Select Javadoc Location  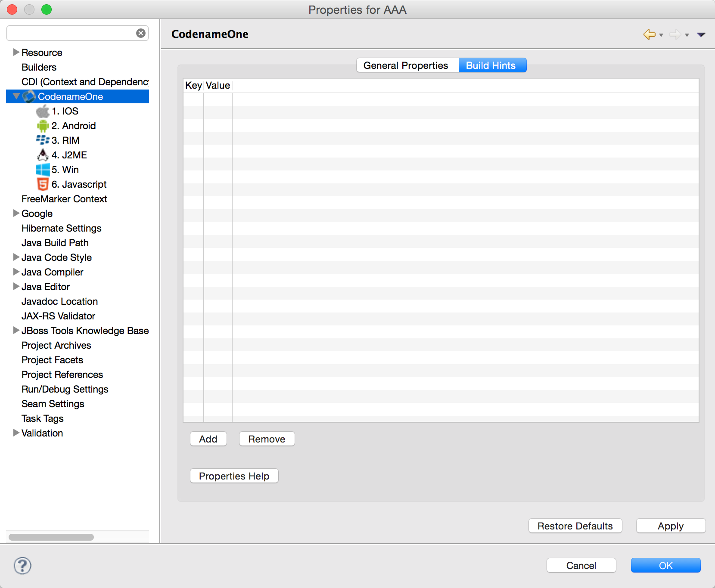click(60, 301)
